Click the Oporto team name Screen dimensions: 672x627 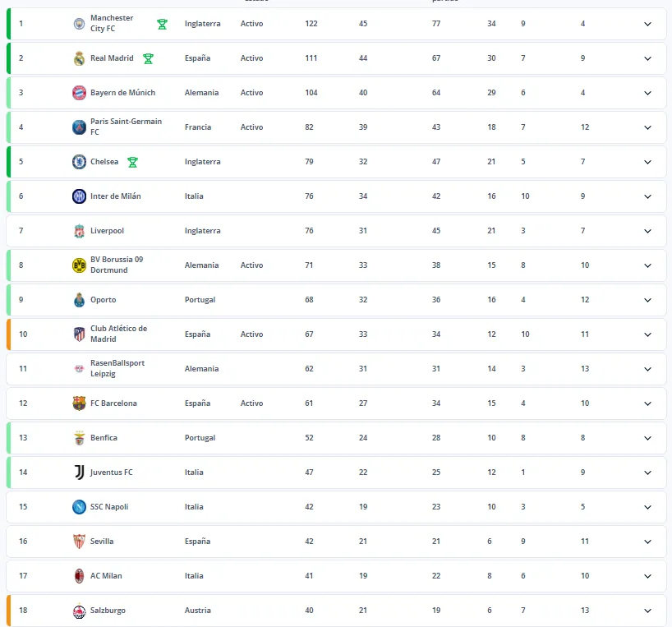(104, 300)
